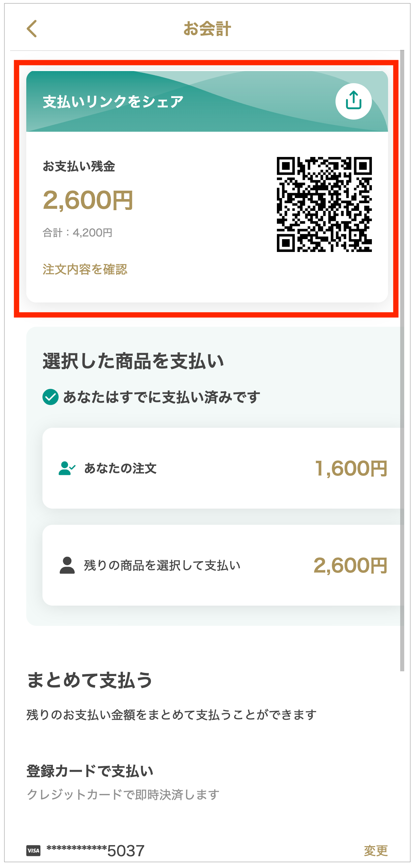Tap the dark person icon for remaining items
This screenshot has height=868, width=415.
[x=67, y=565]
